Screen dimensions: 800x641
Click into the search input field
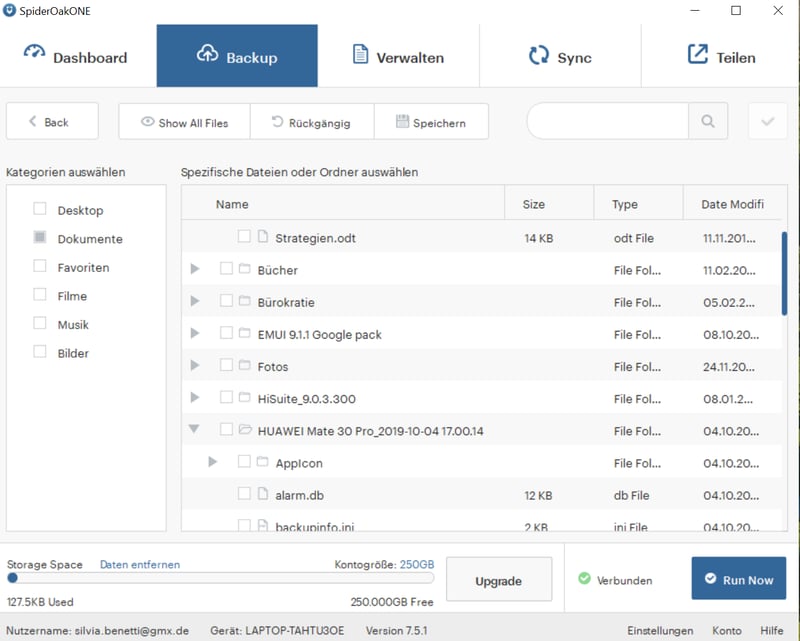click(x=607, y=122)
